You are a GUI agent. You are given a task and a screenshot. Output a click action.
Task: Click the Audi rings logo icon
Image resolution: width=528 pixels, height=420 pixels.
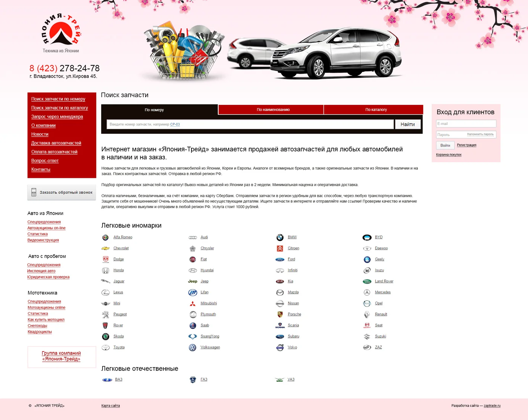(x=193, y=237)
